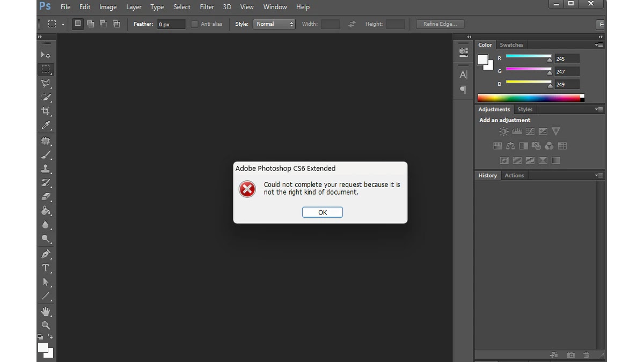The height and width of the screenshot is (362, 644).
Task: Select the Pen tool
Action: (x=46, y=254)
